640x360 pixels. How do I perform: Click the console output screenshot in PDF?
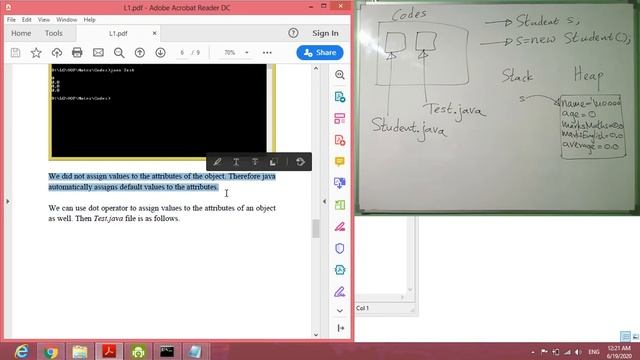coord(162,112)
